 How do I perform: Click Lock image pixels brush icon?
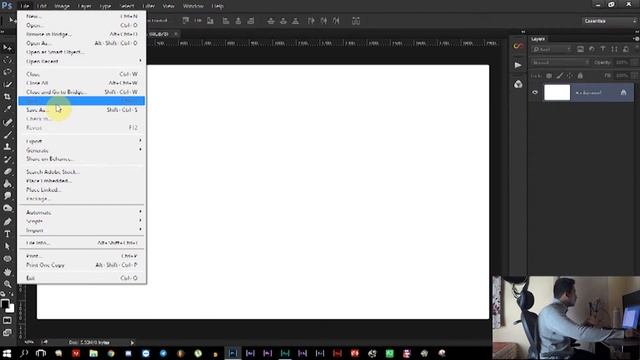[560, 76]
